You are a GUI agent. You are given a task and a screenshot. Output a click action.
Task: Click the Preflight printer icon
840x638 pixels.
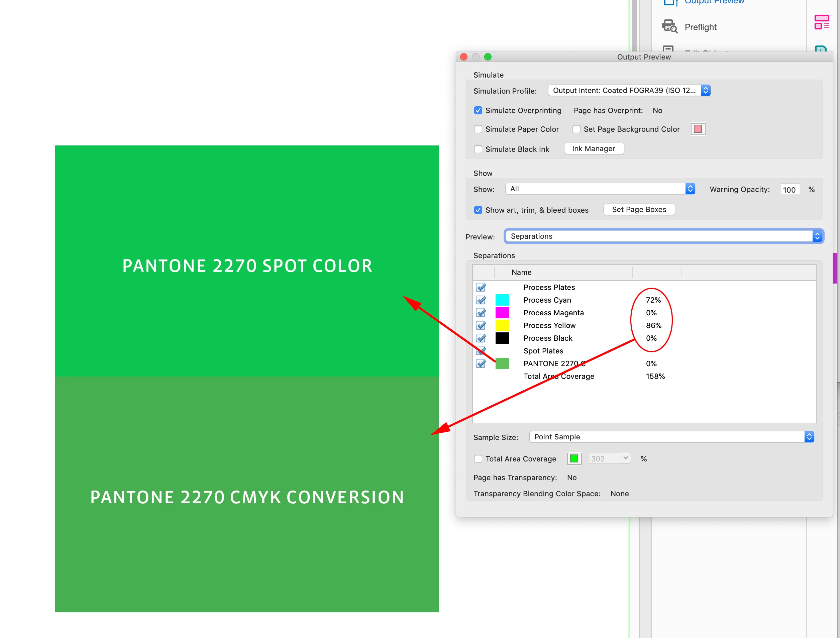click(669, 26)
